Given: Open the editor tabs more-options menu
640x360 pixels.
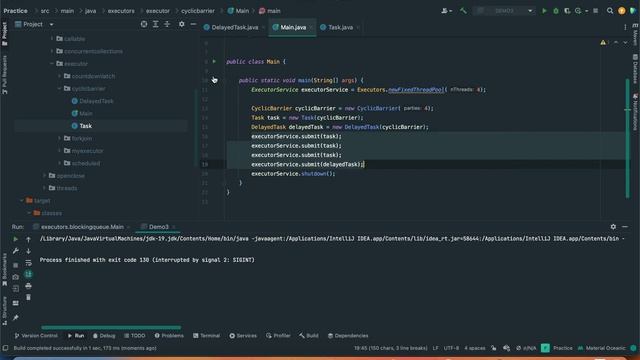Looking at the screenshot, I should (x=625, y=27).
